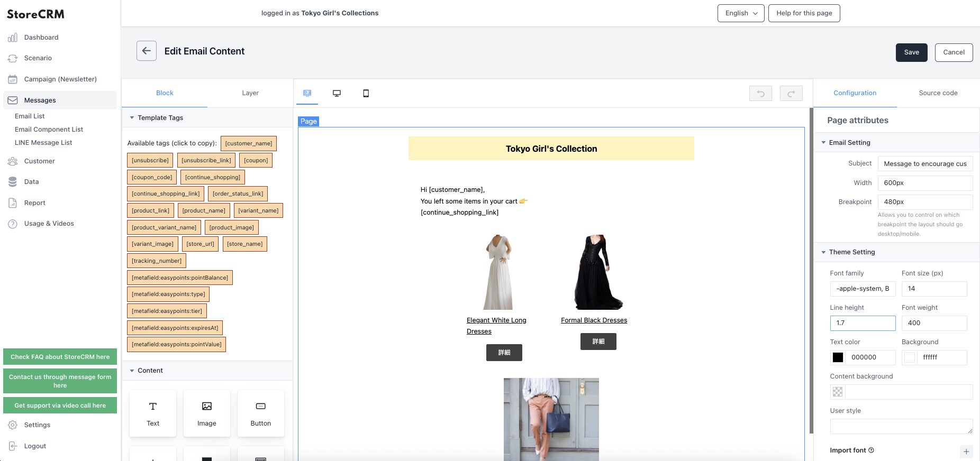Copy the [tracking_number] tag
The height and width of the screenshot is (461, 980).
click(x=157, y=261)
